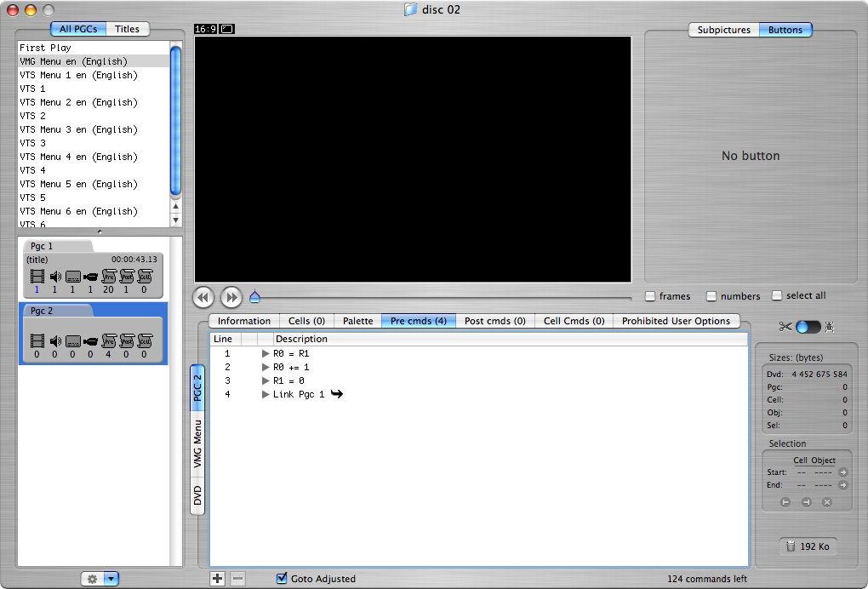This screenshot has width=868, height=589.
Task: Click the trash icon showing 192 Ko
Action: coord(791,546)
